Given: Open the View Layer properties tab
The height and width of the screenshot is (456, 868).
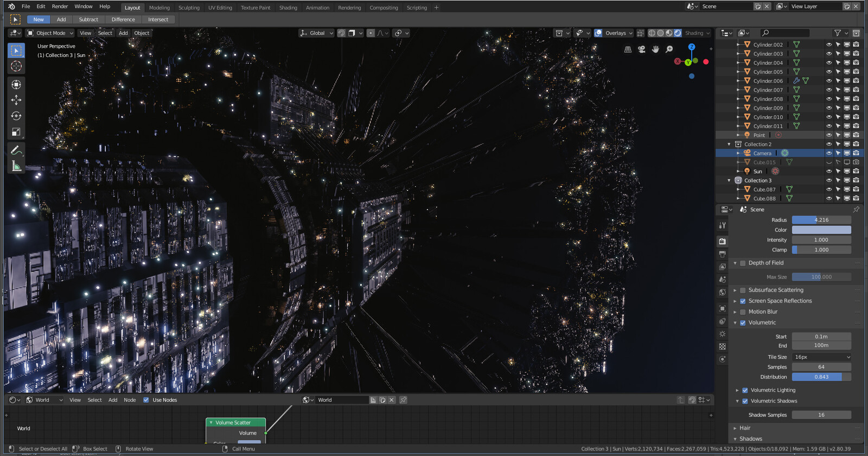Looking at the screenshot, I should (722, 267).
